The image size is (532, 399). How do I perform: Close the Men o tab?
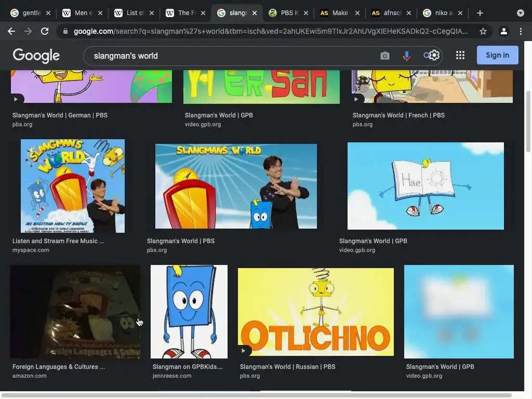pos(100,13)
